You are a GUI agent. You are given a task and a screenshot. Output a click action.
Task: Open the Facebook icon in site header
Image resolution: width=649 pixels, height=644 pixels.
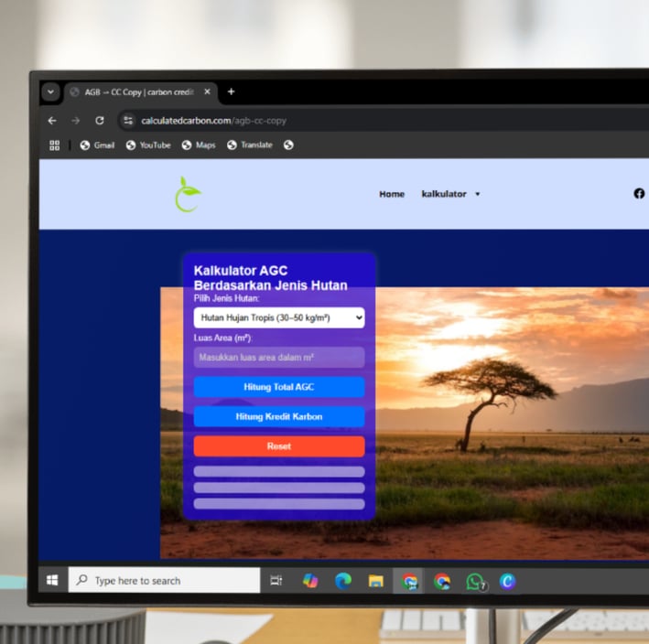click(x=639, y=194)
